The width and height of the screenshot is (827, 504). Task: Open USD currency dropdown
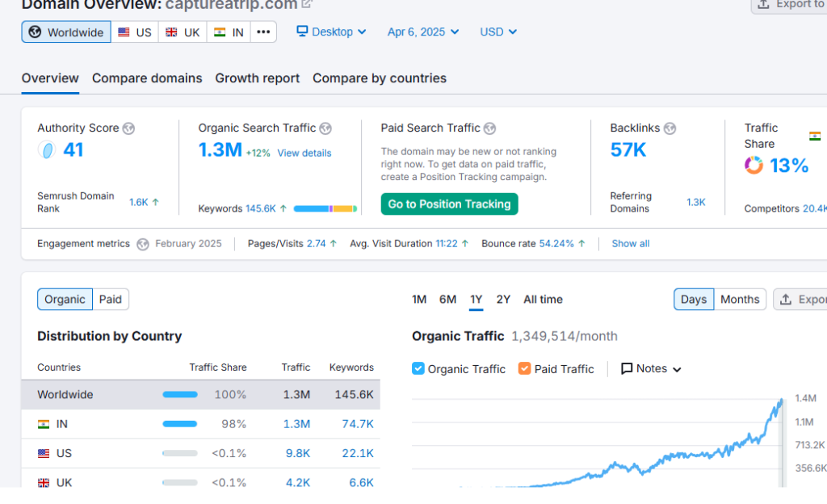coord(497,31)
